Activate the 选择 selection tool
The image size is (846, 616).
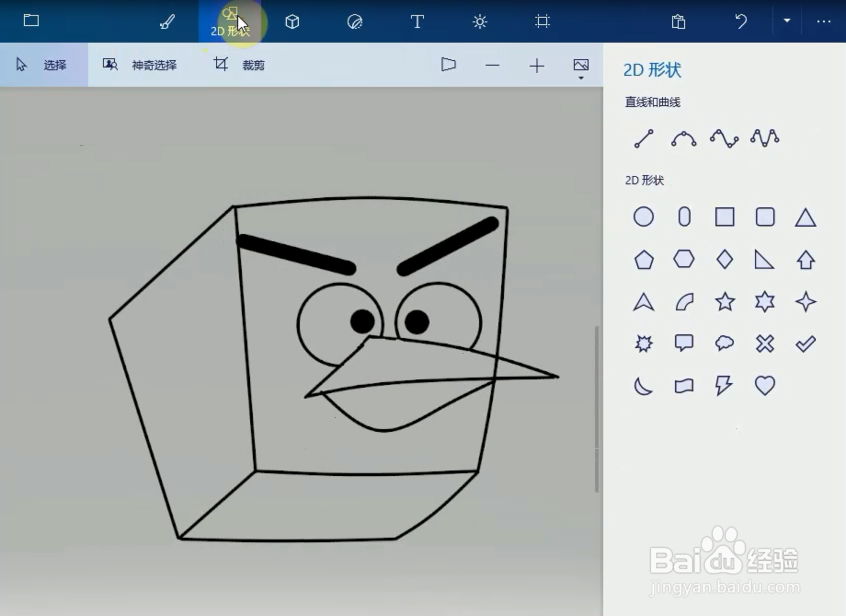(x=44, y=65)
